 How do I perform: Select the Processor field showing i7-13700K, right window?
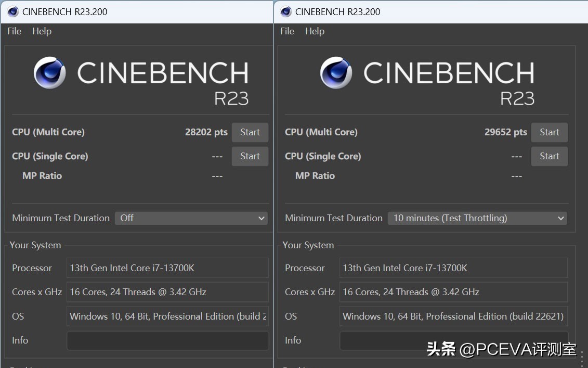click(x=453, y=268)
